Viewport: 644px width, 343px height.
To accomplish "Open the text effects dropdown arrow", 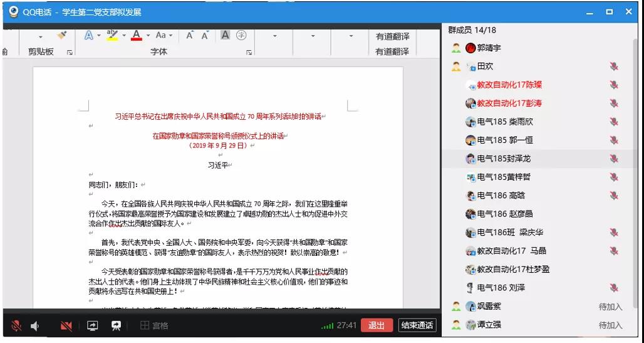I will 97,36.
